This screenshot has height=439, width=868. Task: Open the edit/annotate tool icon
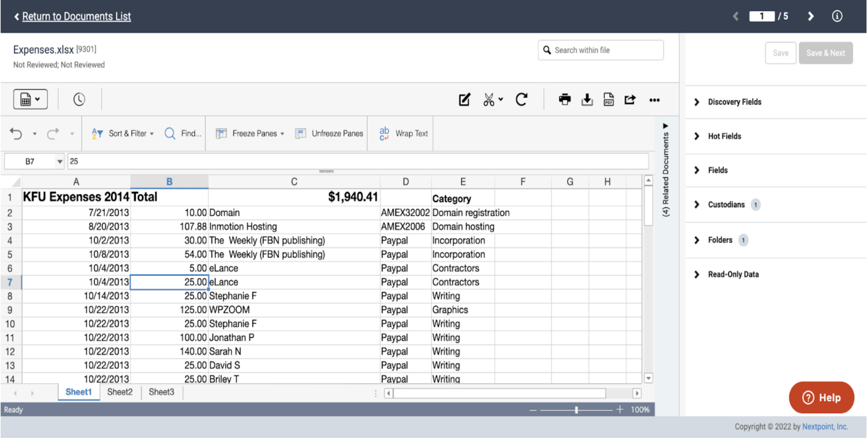point(464,99)
